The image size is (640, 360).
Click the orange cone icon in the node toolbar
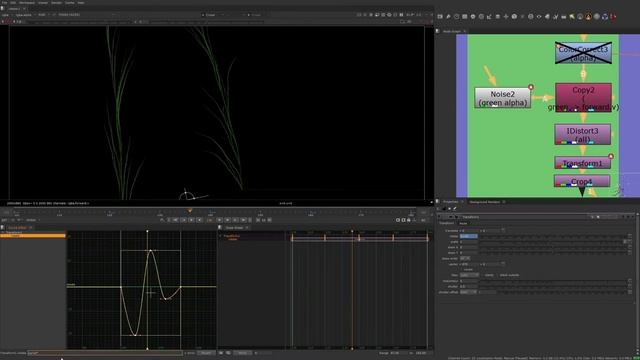(x=589, y=17)
